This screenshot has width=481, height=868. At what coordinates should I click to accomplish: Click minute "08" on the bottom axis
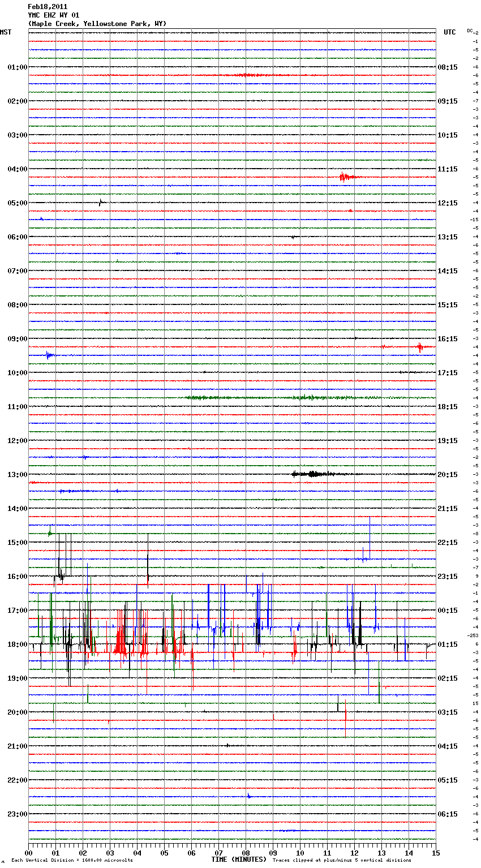[x=246, y=853]
